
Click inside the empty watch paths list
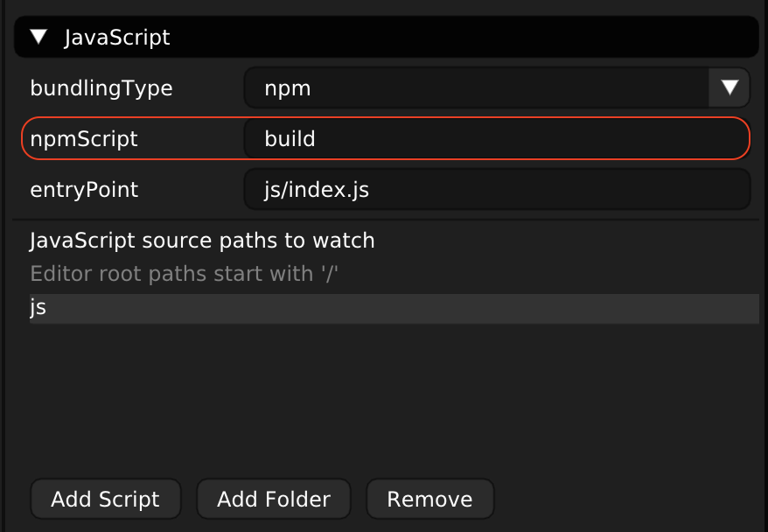coord(385,394)
